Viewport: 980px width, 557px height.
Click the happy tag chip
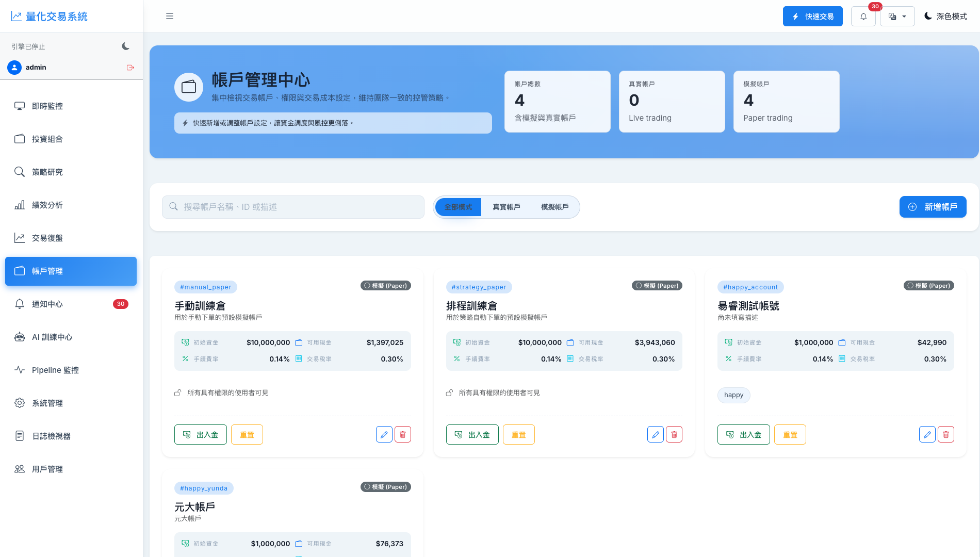coord(734,395)
